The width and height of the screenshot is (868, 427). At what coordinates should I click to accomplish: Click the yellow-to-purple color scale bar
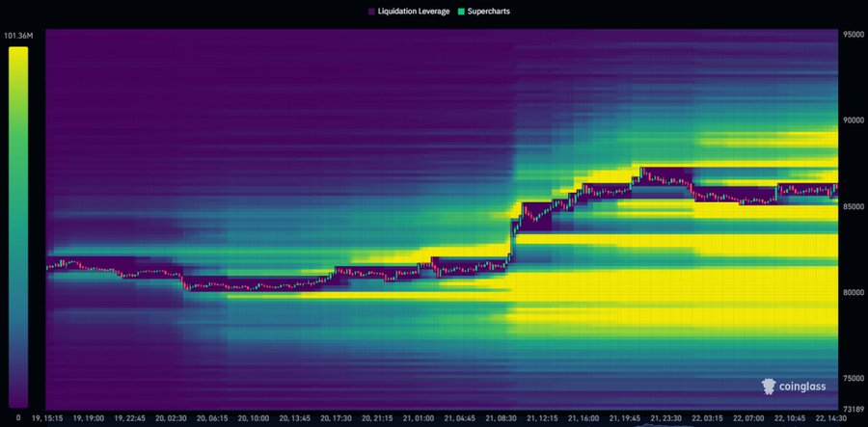click(x=18, y=227)
